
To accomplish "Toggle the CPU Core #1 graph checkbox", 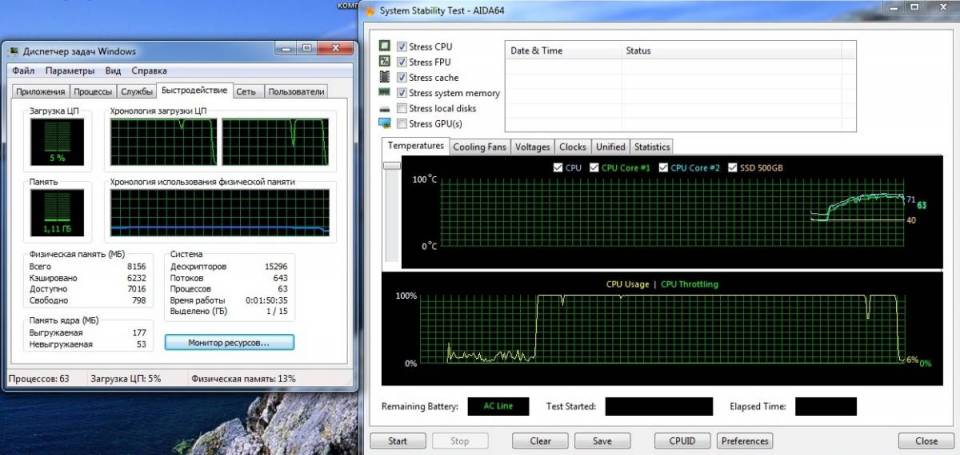I will pos(595,168).
